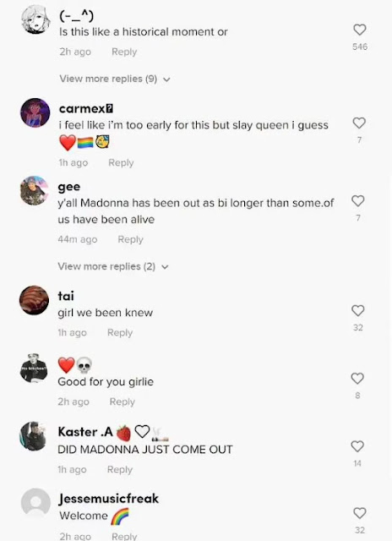The image size is (392, 541).
Task: Open Kaster .A's avatar
Action: 34,436
